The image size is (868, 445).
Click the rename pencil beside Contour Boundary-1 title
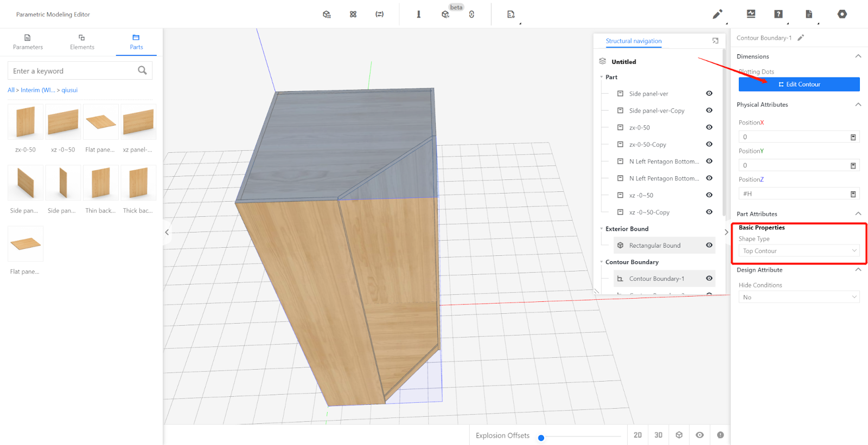[801, 38]
